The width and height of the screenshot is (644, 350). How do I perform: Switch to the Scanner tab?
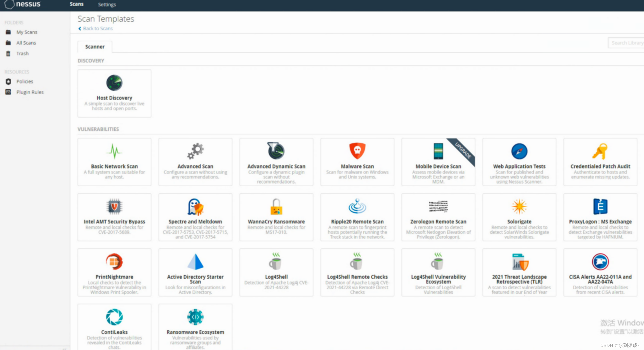click(95, 47)
